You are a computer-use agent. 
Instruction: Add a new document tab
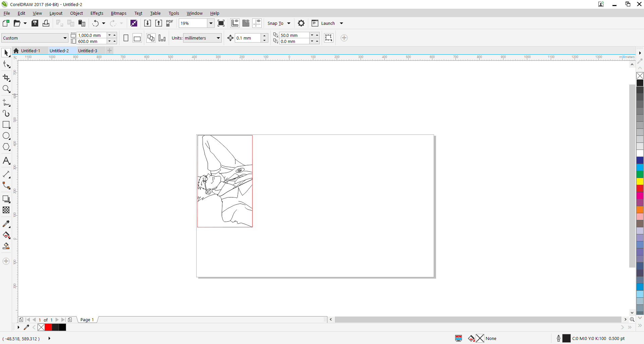point(109,51)
